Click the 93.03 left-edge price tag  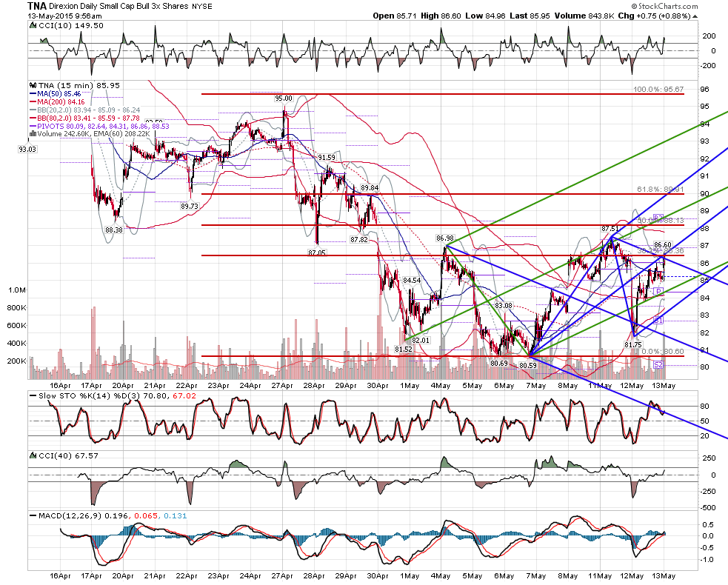click(x=27, y=150)
